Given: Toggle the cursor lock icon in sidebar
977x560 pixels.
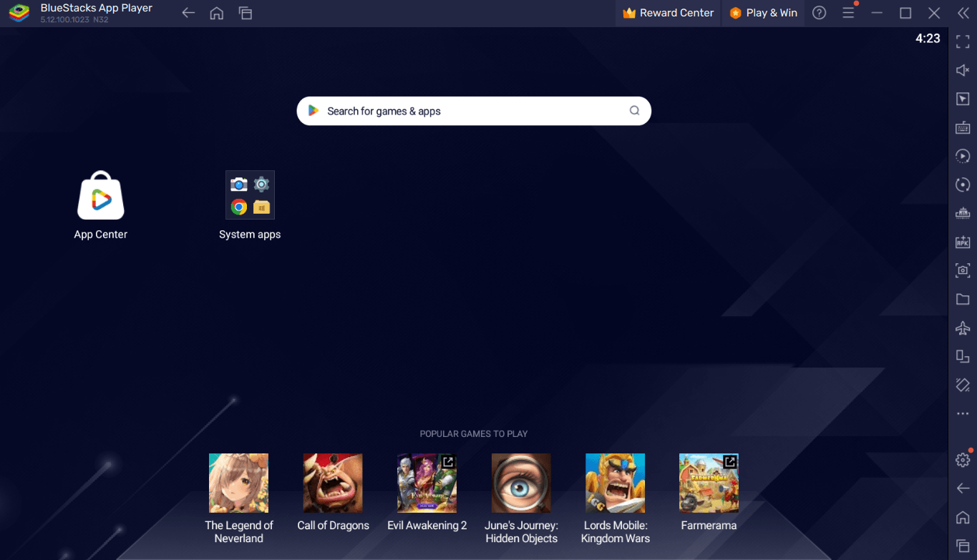Looking at the screenshot, I should 963,99.
